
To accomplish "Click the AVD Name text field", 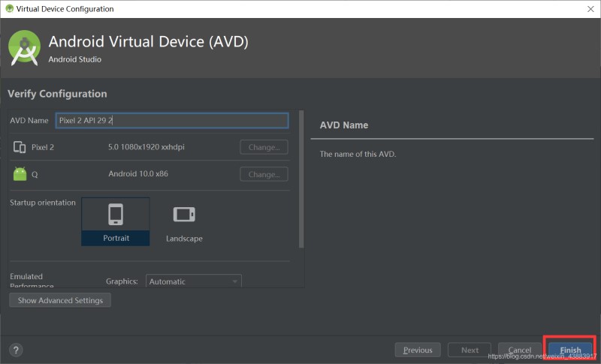I will point(171,120).
